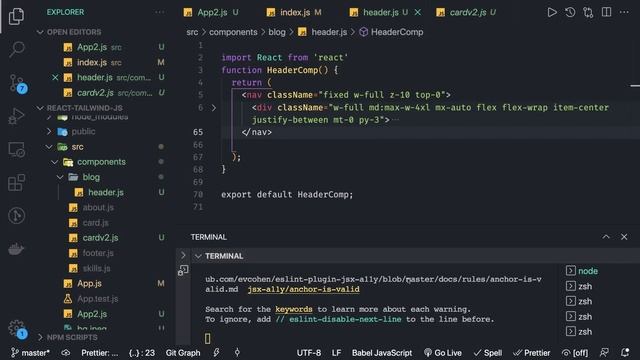Switch to the index.js tab

pos(294,12)
